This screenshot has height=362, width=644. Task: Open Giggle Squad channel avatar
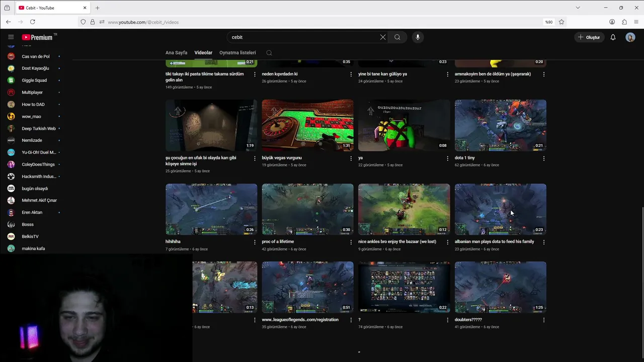(11, 80)
